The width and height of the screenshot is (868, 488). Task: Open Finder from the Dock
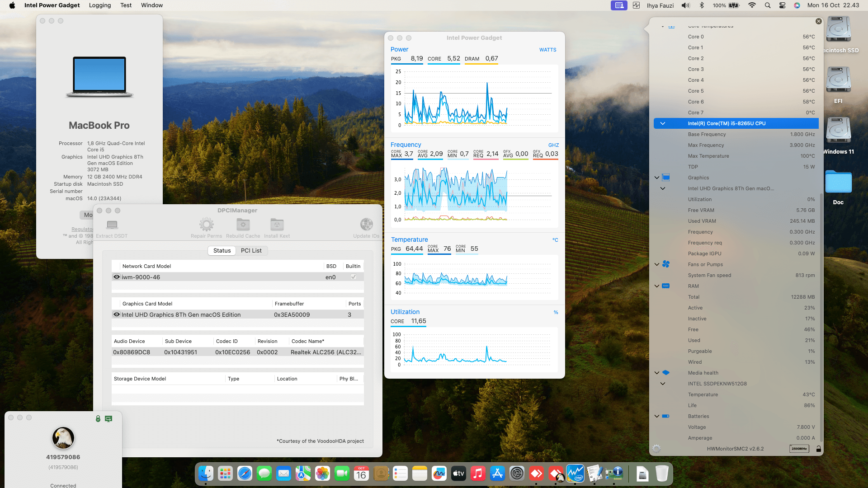pos(206,474)
